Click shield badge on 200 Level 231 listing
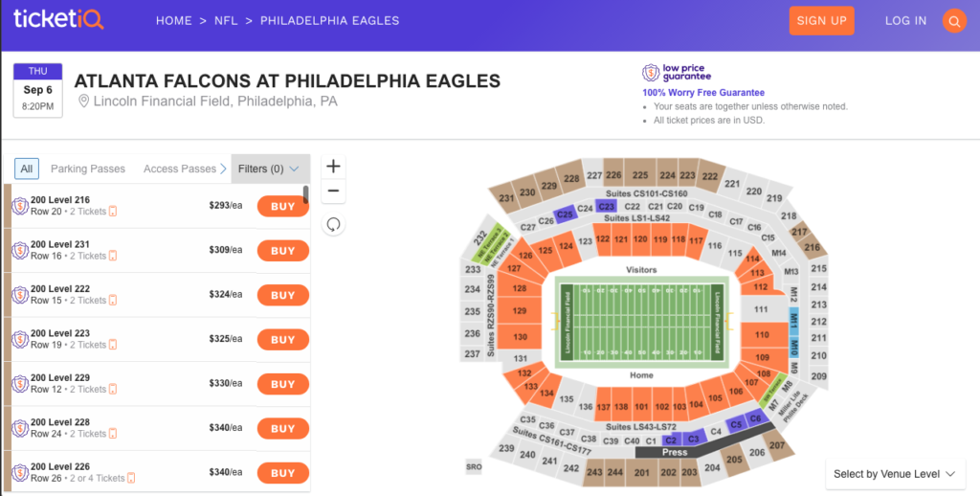This screenshot has height=496, width=980. 20,251
